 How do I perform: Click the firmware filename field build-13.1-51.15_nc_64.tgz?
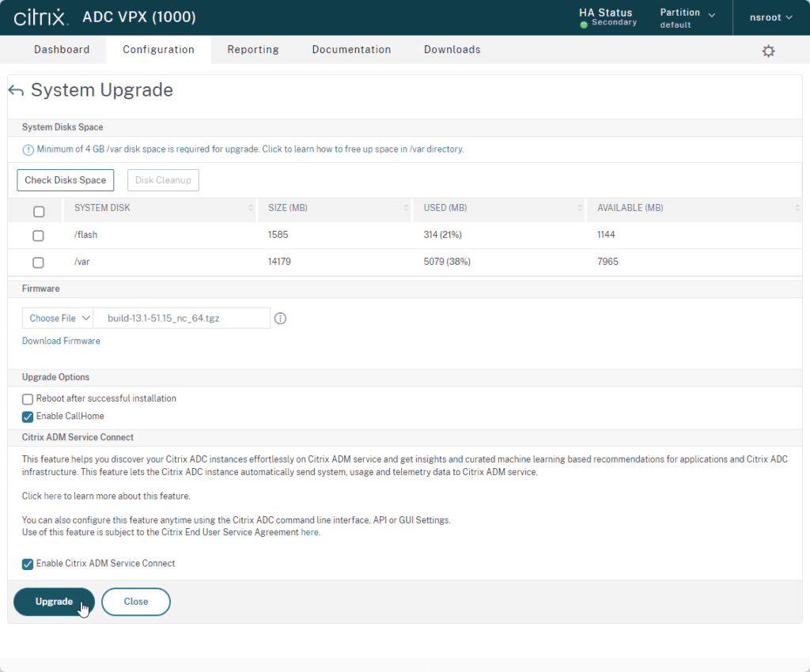pos(182,319)
